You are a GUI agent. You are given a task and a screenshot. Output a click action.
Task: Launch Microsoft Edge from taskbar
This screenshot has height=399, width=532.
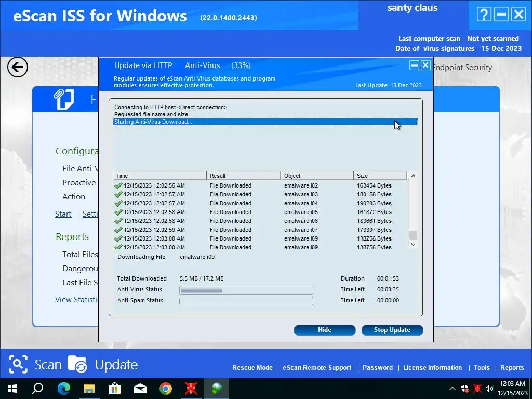(x=63, y=389)
